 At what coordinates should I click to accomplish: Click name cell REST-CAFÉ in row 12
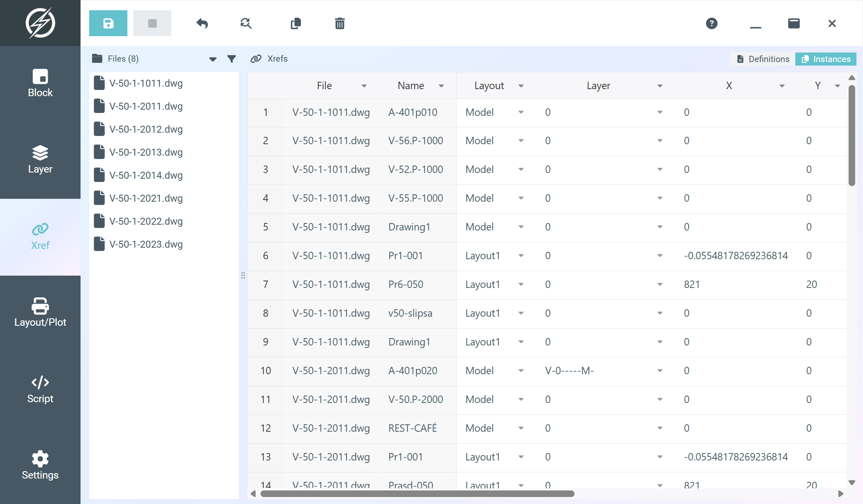point(413,428)
